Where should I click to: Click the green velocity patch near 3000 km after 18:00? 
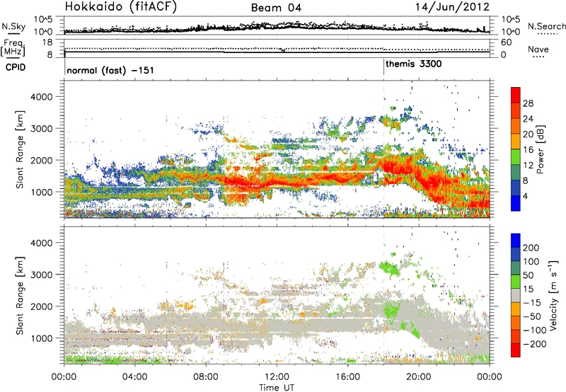(x=389, y=269)
